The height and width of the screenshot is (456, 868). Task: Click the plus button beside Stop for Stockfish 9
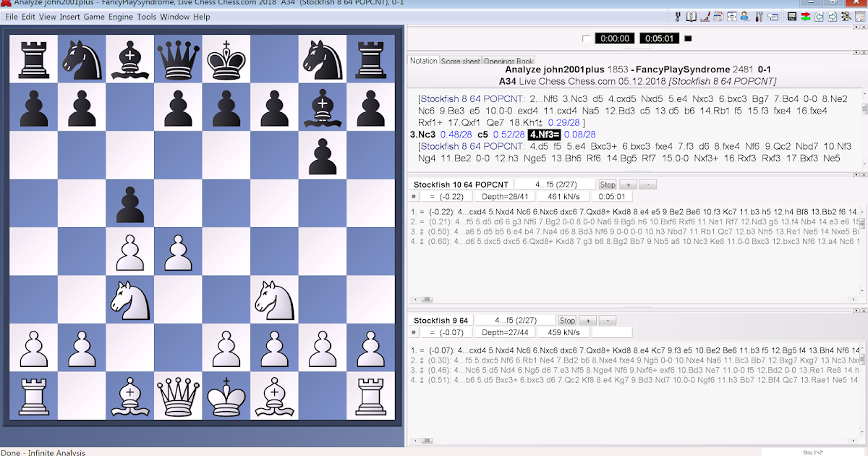pyautogui.click(x=587, y=319)
